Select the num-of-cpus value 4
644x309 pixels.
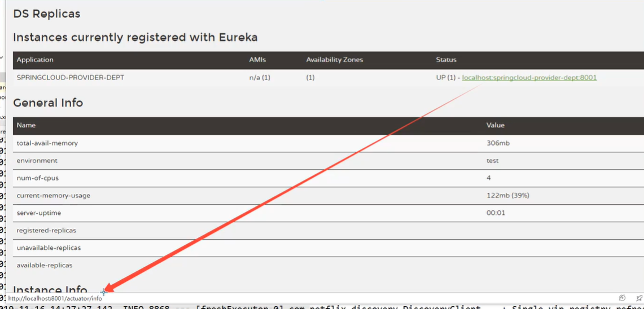point(489,178)
